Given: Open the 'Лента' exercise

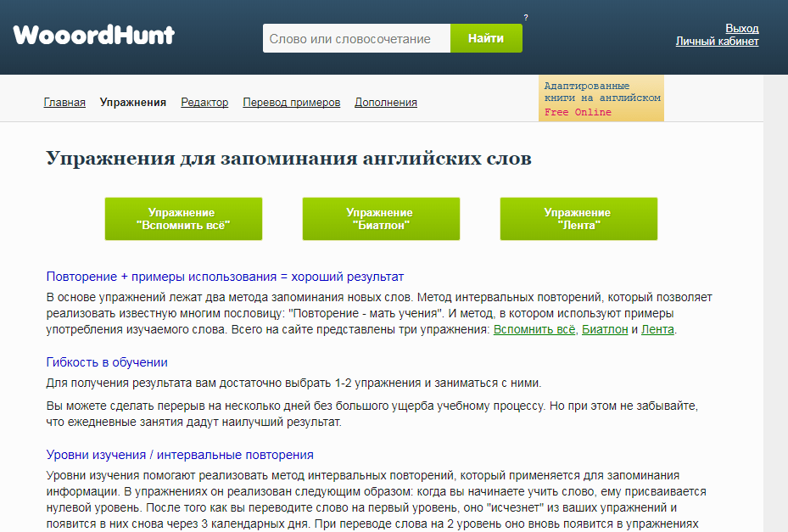Looking at the screenshot, I should tap(578, 218).
